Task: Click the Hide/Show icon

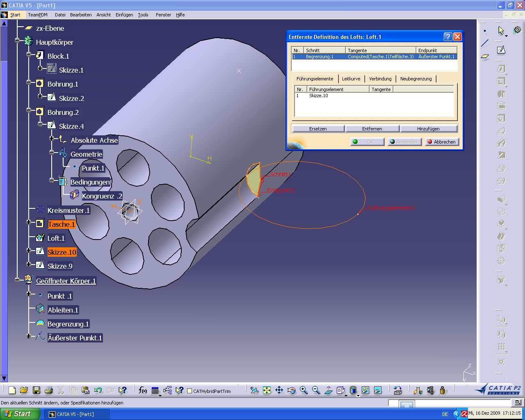Action: pyautogui.click(x=365, y=390)
